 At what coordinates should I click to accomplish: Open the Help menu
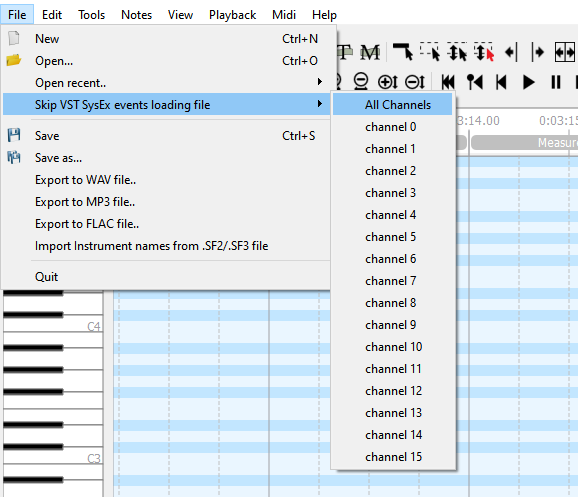[324, 15]
